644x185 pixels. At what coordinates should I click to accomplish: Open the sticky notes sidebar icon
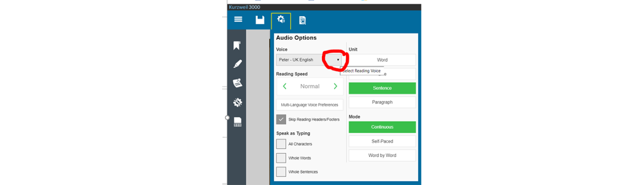click(x=237, y=83)
